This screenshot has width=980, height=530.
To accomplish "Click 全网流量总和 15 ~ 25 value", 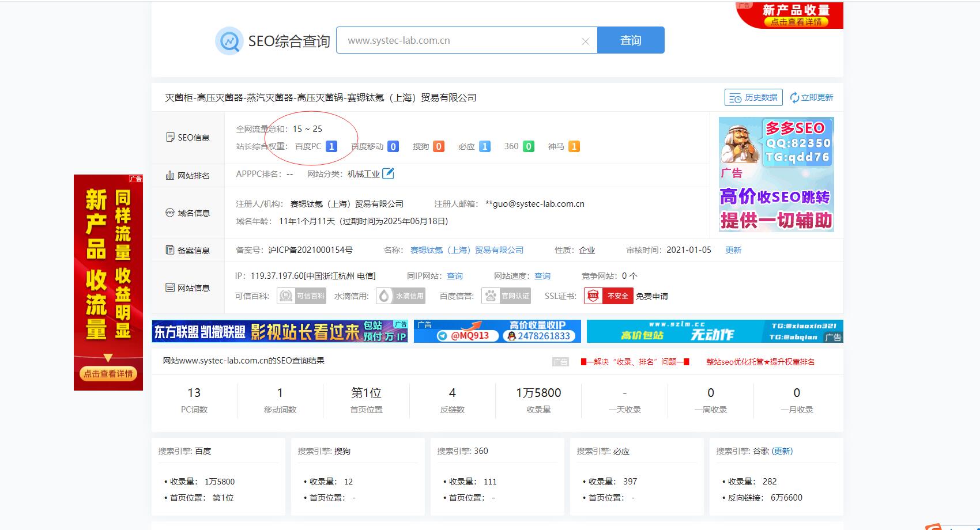I will [x=307, y=129].
